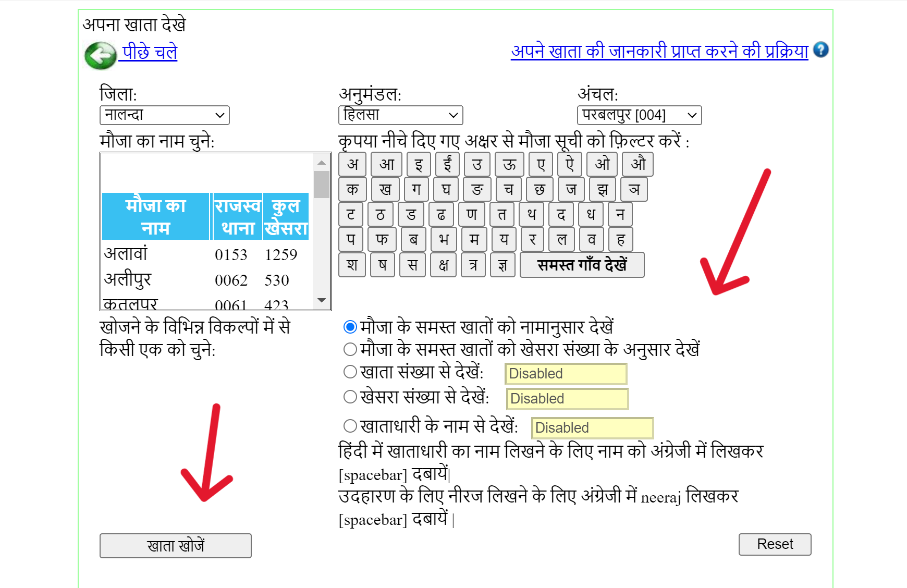Enable the खाता संख्या से देखें option
The width and height of the screenshot is (907, 588).
(350, 372)
